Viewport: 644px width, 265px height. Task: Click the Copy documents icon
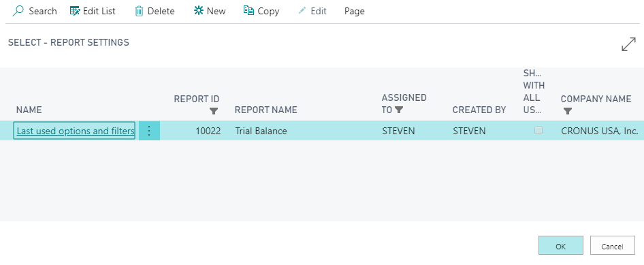pos(248,11)
